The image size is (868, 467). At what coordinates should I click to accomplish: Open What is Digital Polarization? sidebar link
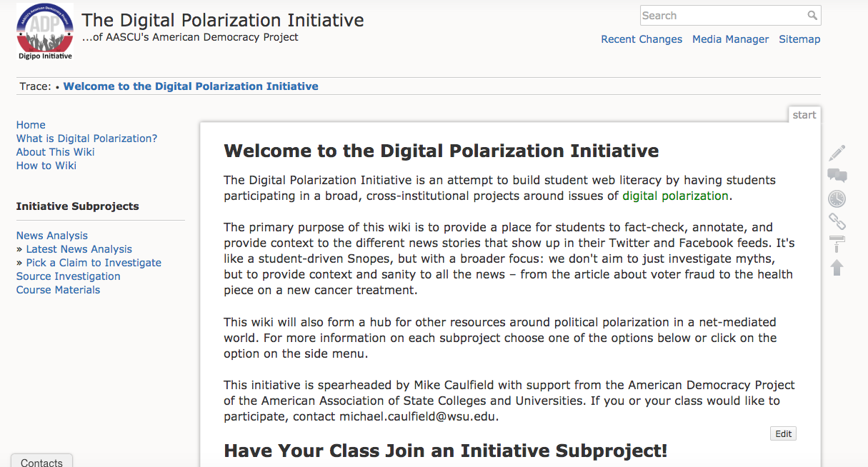click(86, 139)
